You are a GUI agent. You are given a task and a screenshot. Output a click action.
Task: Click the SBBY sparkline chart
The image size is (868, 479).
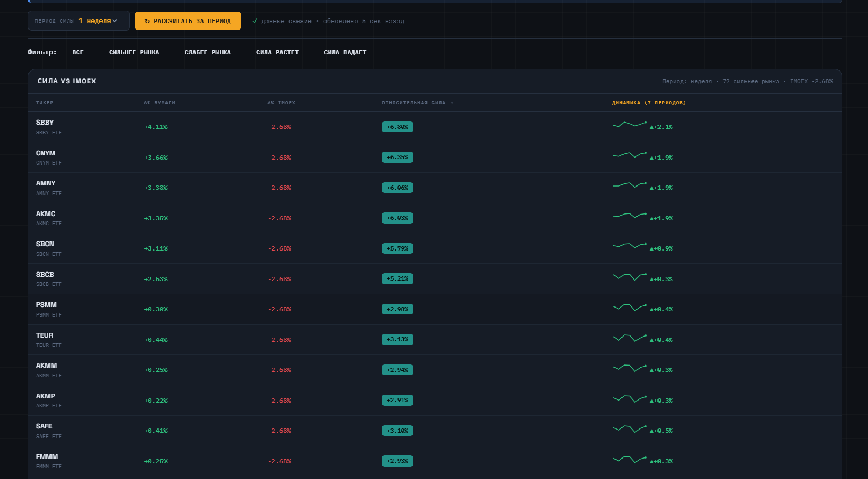630,125
